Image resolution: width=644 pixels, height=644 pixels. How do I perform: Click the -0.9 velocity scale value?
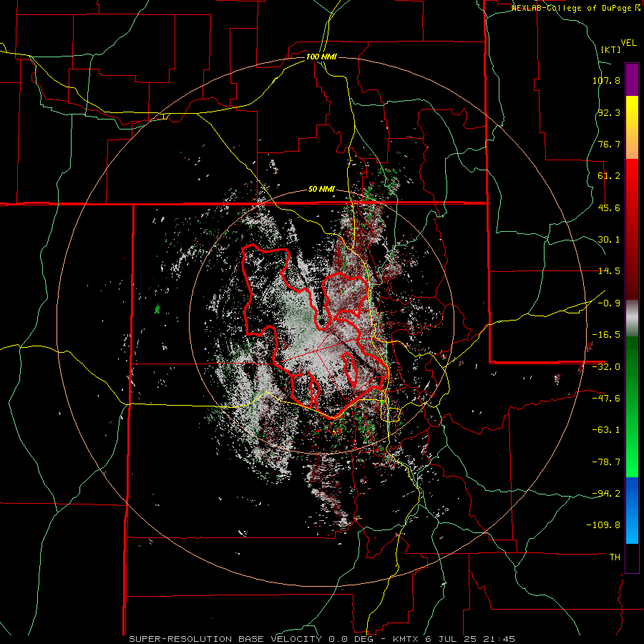pos(609,303)
